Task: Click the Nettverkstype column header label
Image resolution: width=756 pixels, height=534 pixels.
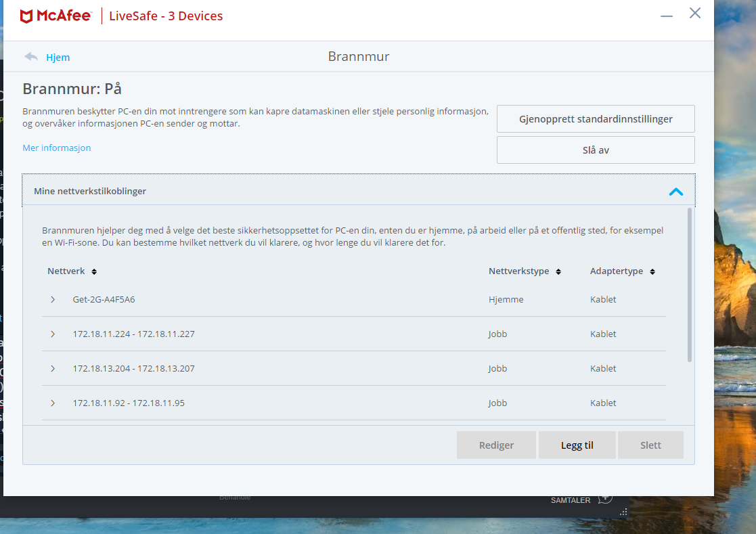Action: coord(519,271)
